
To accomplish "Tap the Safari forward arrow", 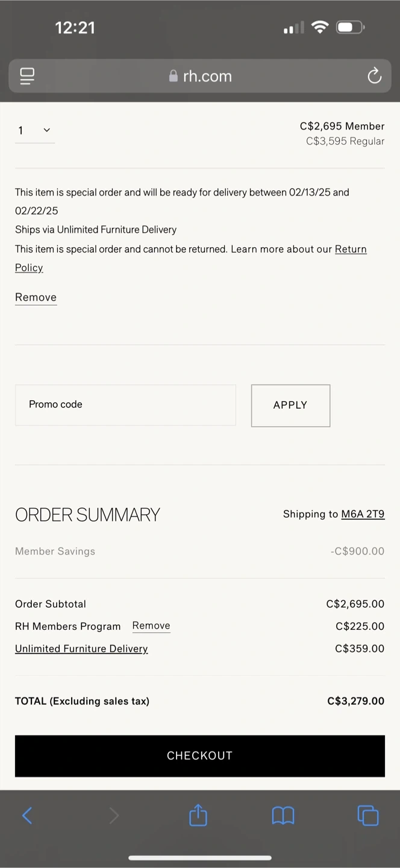I will (x=114, y=816).
